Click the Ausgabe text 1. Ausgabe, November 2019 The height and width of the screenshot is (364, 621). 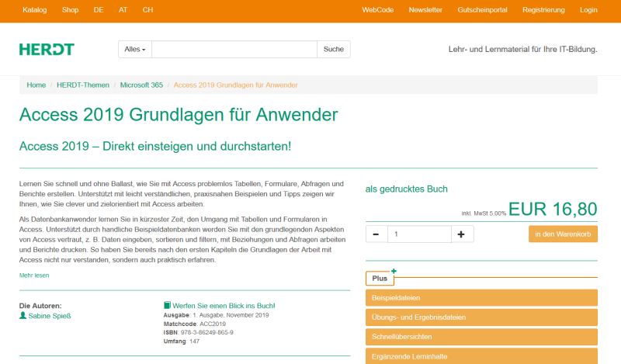point(231,315)
